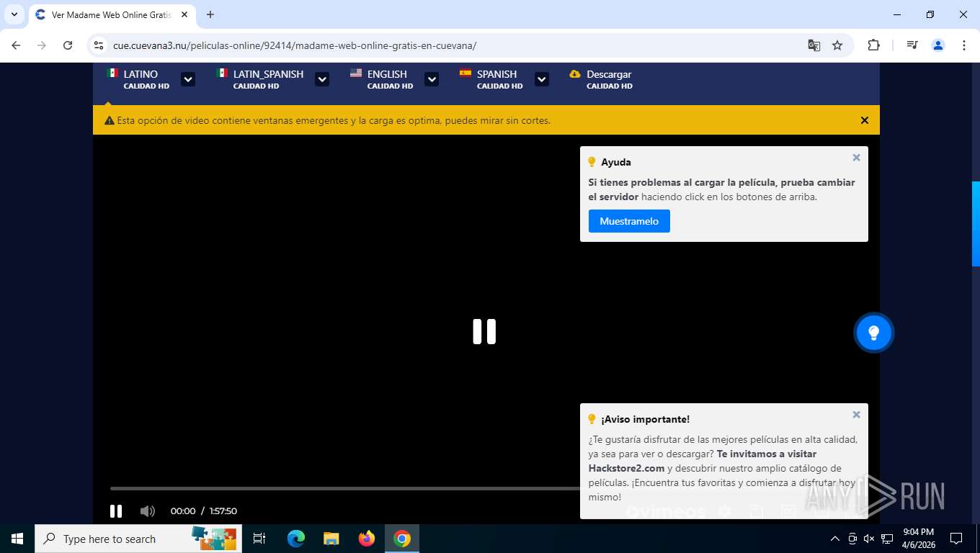
Task: Click the cloud download icon
Action: click(575, 74)
